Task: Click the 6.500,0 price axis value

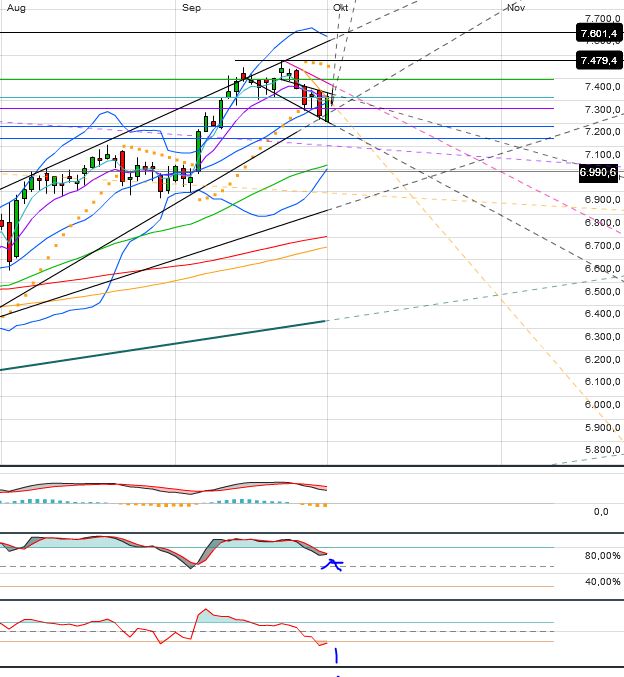Action: pyautogui.click(x=603, y=291)
